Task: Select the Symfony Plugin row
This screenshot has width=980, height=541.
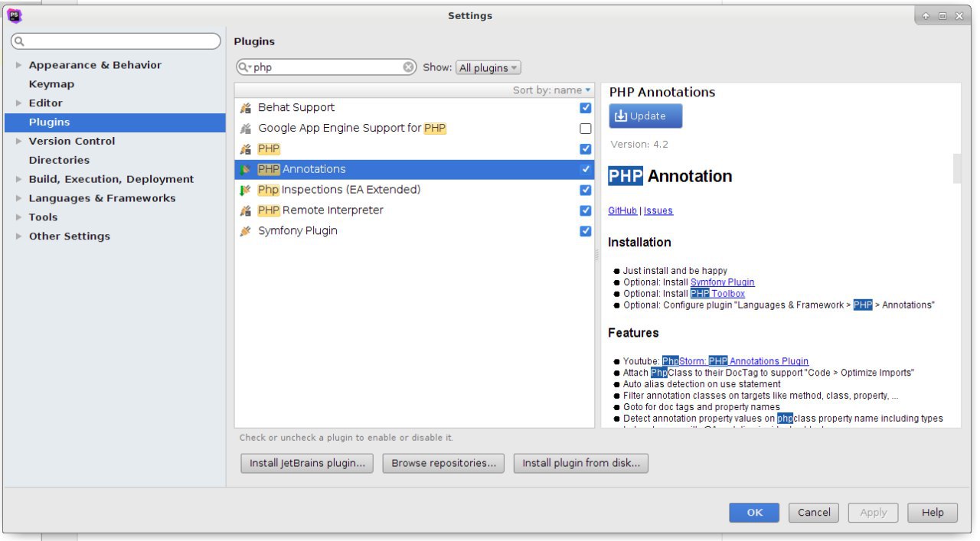Action: tap(414, 231)
